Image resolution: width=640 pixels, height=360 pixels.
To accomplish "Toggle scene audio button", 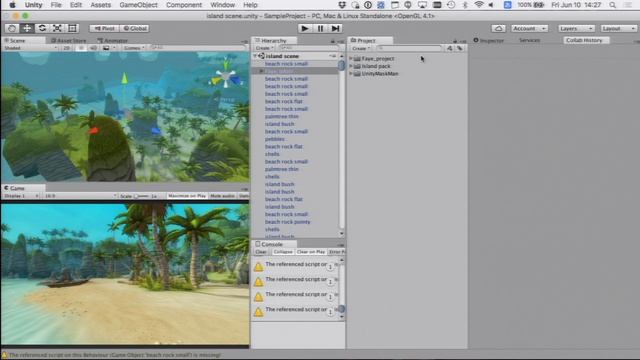I will coord(93,48).
